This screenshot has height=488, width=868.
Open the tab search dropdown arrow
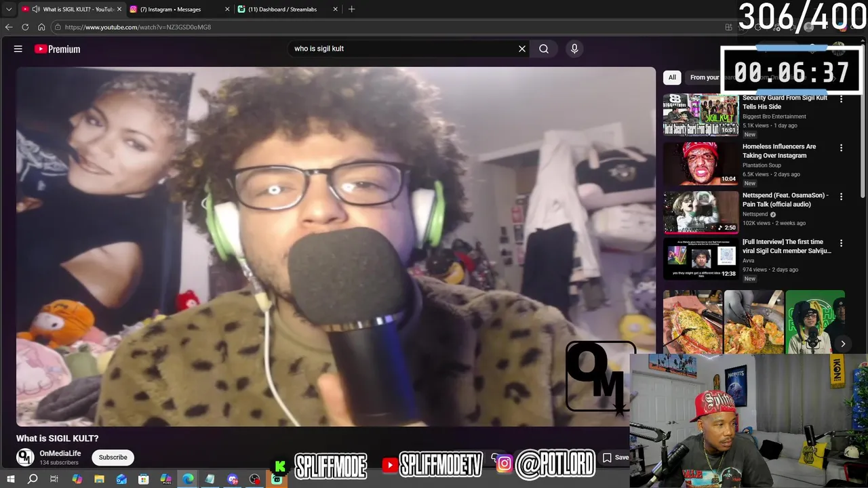[x=9, y=9]
